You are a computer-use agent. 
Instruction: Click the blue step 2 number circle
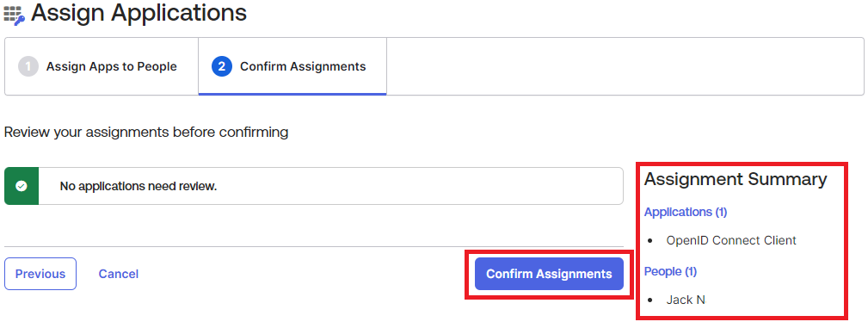pyautogui.click(x=221, y=67)
